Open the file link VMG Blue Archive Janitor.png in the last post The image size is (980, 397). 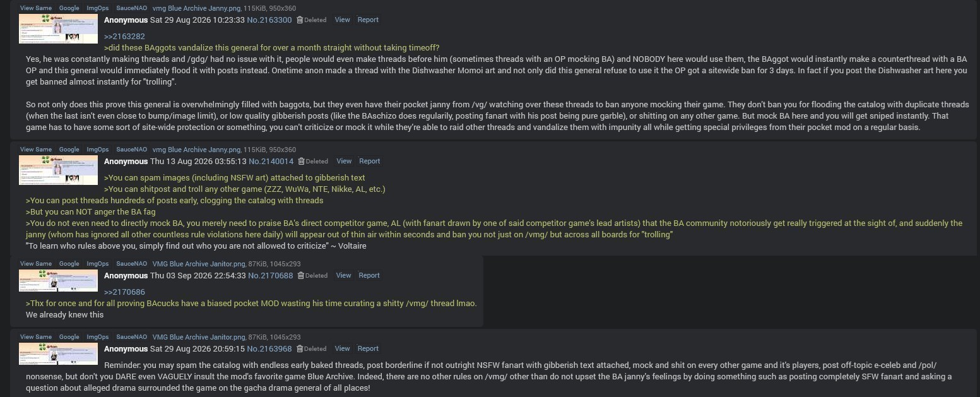click(x=199, y=337)
